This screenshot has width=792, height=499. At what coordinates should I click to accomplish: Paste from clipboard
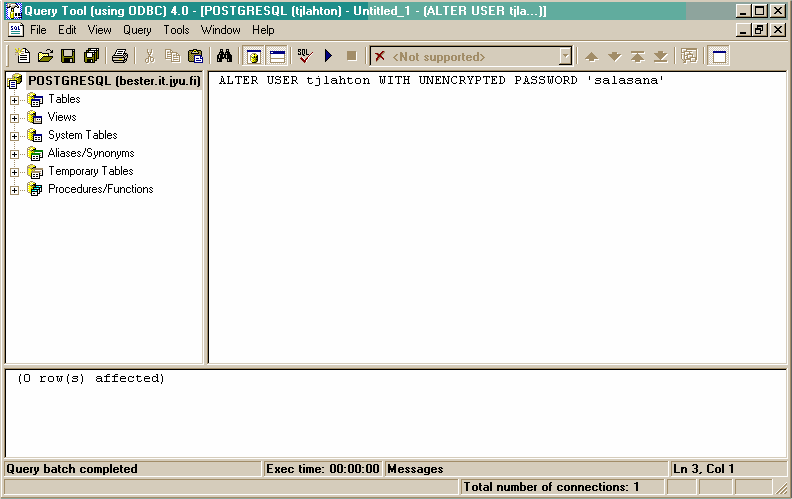(195, 56)
